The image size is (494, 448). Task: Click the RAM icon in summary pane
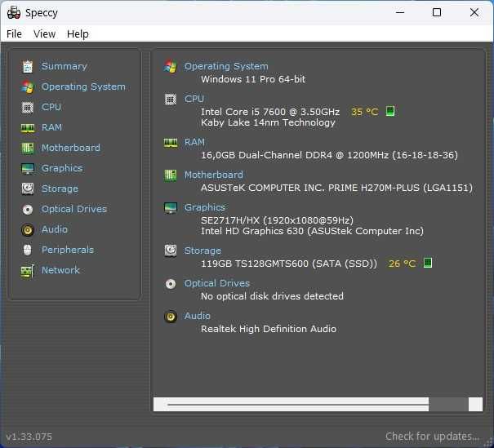[171, 143]
